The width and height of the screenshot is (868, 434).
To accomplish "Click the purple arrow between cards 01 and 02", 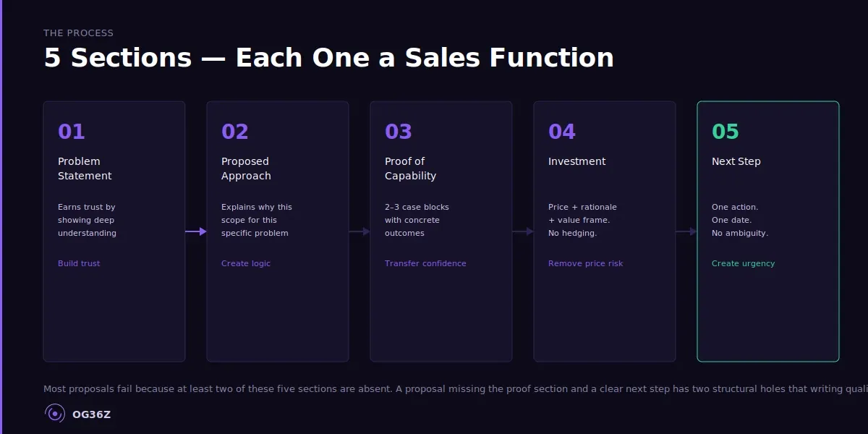I will [x=196, y=231].
